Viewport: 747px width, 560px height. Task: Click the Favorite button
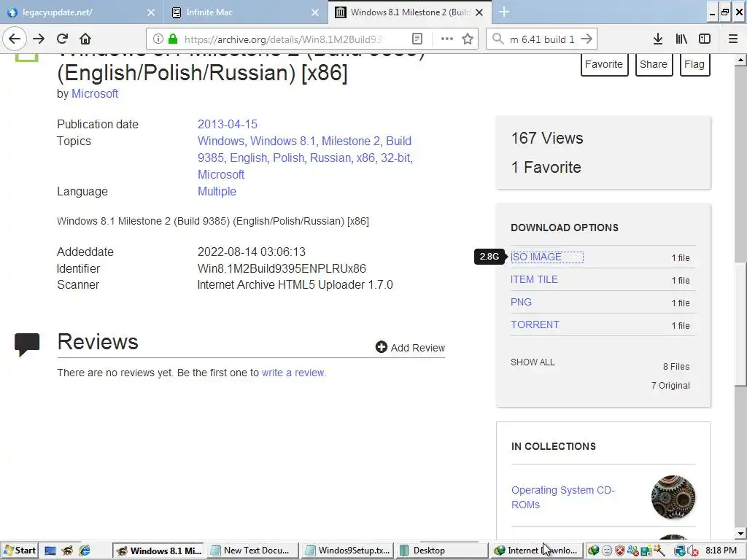point(604,64)
